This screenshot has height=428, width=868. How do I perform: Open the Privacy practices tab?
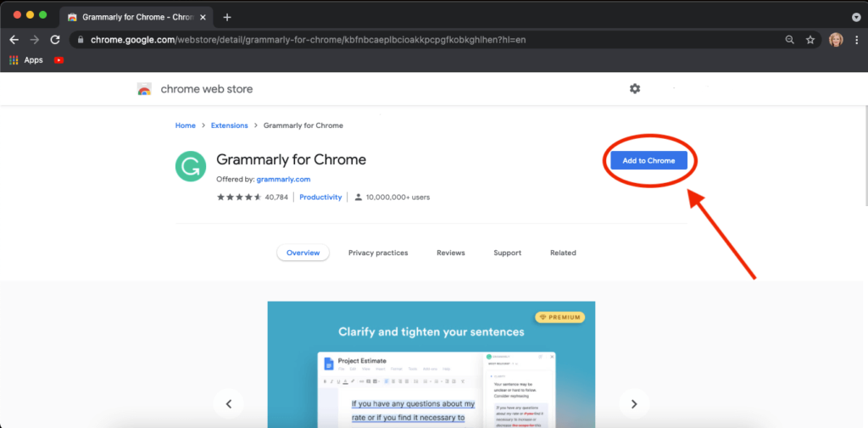tap(378, 253)
